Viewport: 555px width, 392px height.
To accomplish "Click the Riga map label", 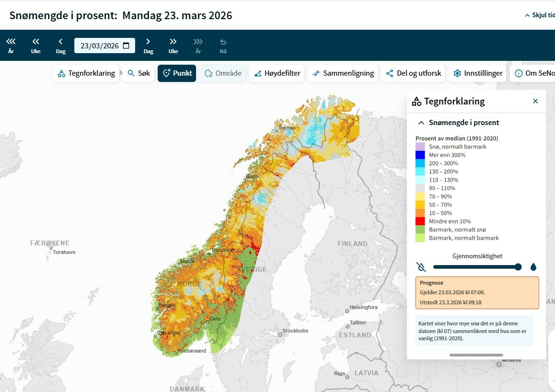I will pos(339,373).
